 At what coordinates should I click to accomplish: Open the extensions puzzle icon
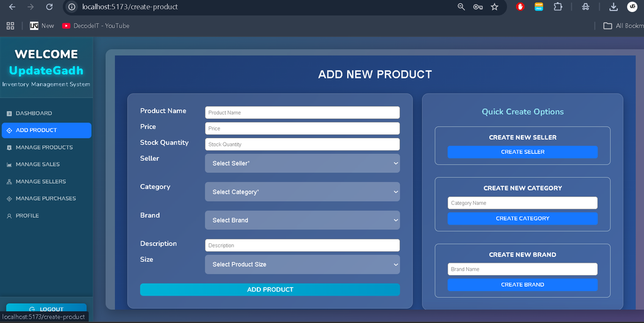tap(558, 7)
